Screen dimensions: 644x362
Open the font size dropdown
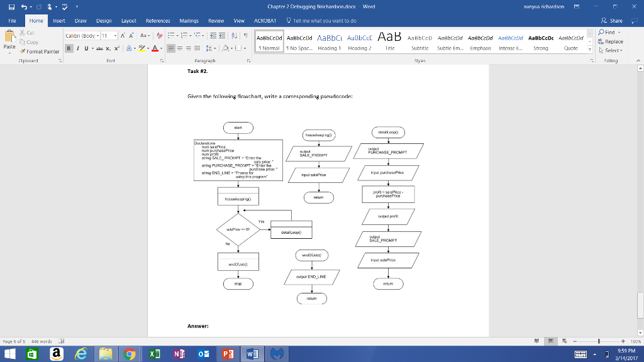(x=115, y=35)
